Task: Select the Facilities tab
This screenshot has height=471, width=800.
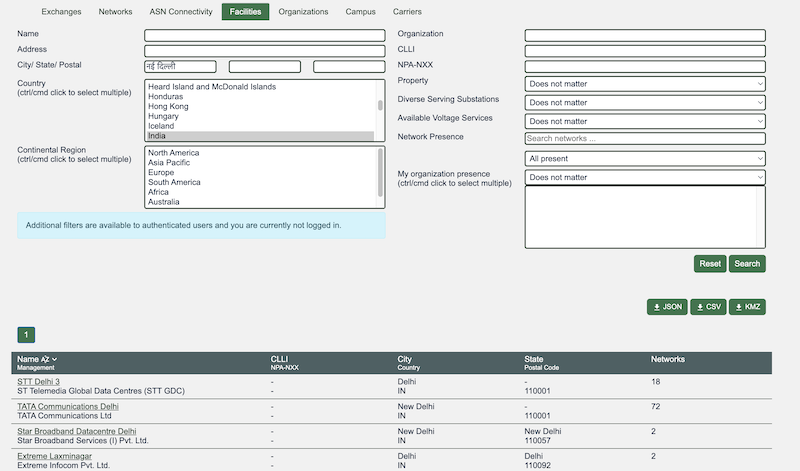Action: (x=245, y=12)
